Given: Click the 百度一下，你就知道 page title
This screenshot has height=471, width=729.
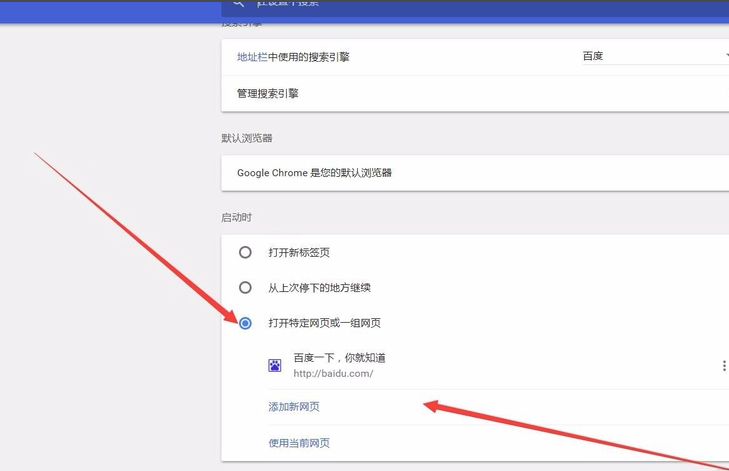Looking at the screenshot, I should 339,358.
